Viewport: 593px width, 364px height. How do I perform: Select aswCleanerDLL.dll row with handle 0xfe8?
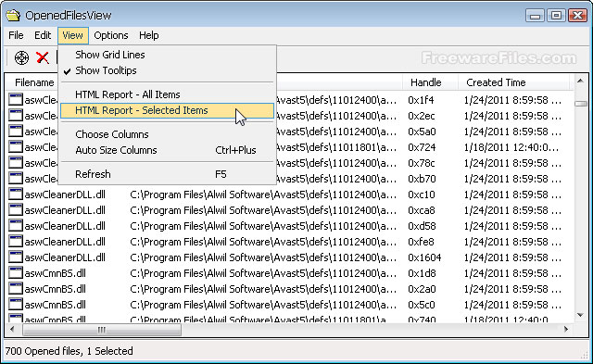pos(290,242)
